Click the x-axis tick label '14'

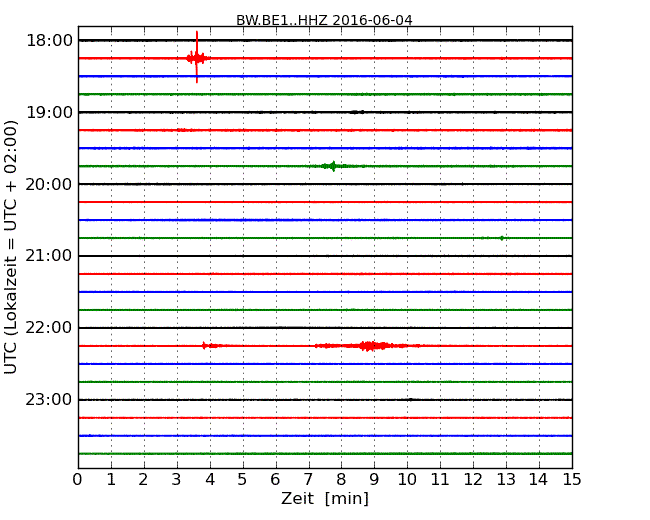(x=538, y=479)
